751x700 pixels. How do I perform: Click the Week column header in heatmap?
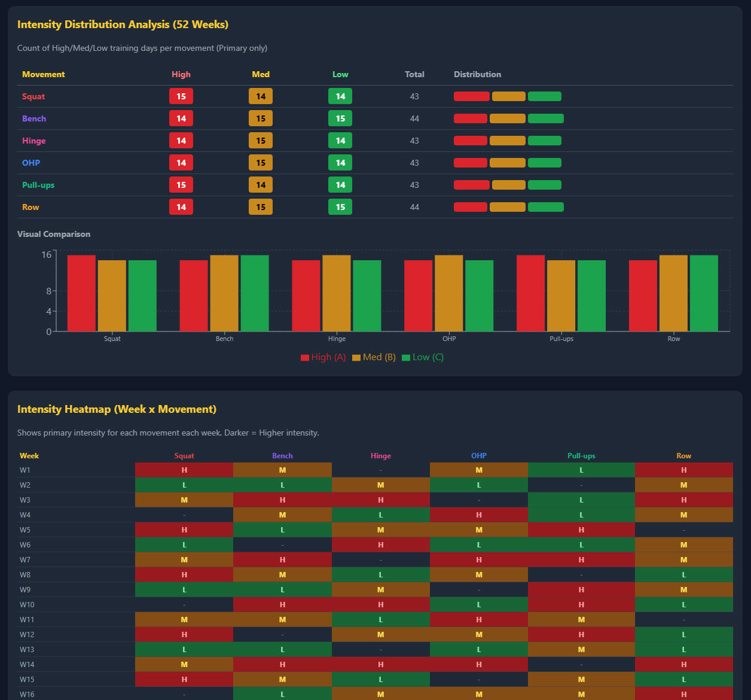29,456
